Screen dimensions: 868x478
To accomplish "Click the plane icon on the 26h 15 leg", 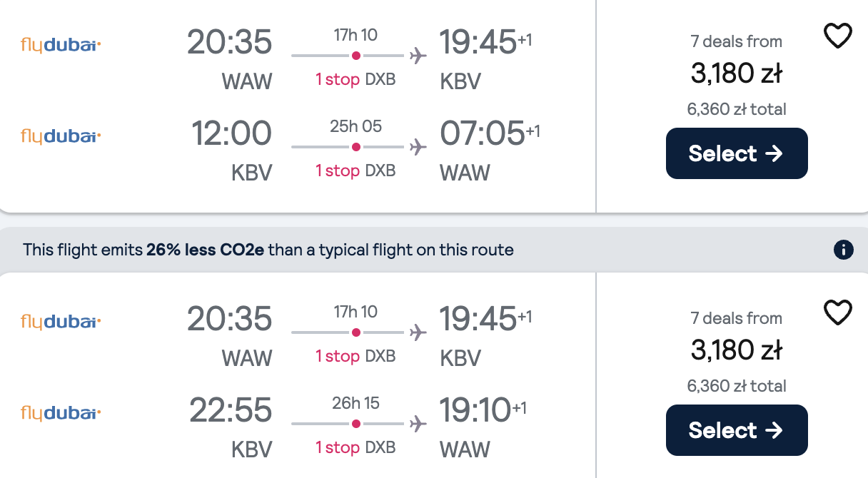I will point(418,424).
